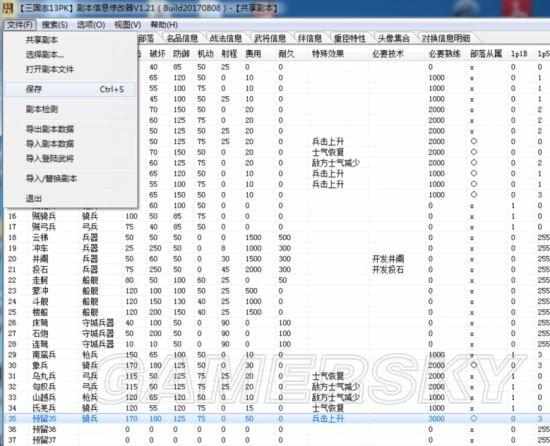Select the 山越兵 row name
This screenshot has width=550, height=446.
point(44,398)
